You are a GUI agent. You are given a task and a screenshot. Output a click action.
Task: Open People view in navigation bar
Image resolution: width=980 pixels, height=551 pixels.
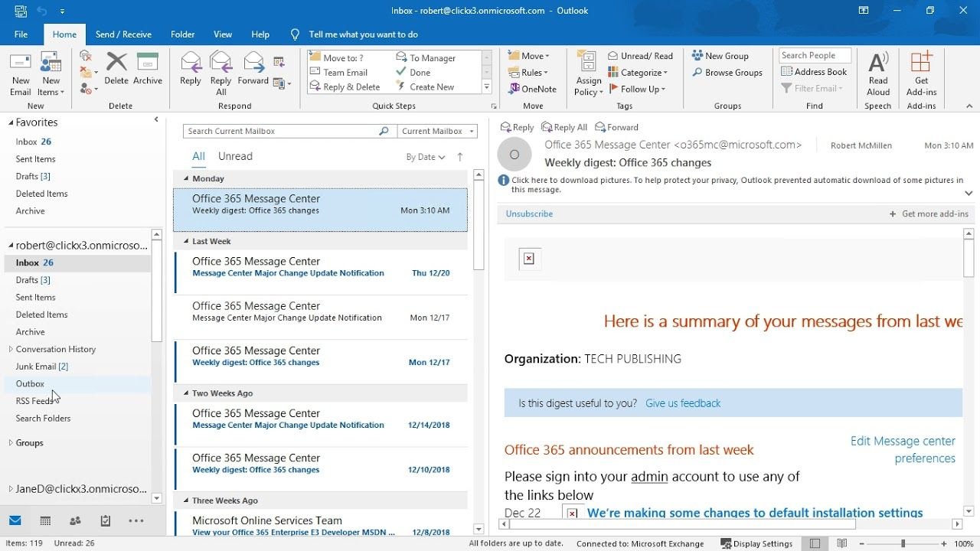pos(75,521)
